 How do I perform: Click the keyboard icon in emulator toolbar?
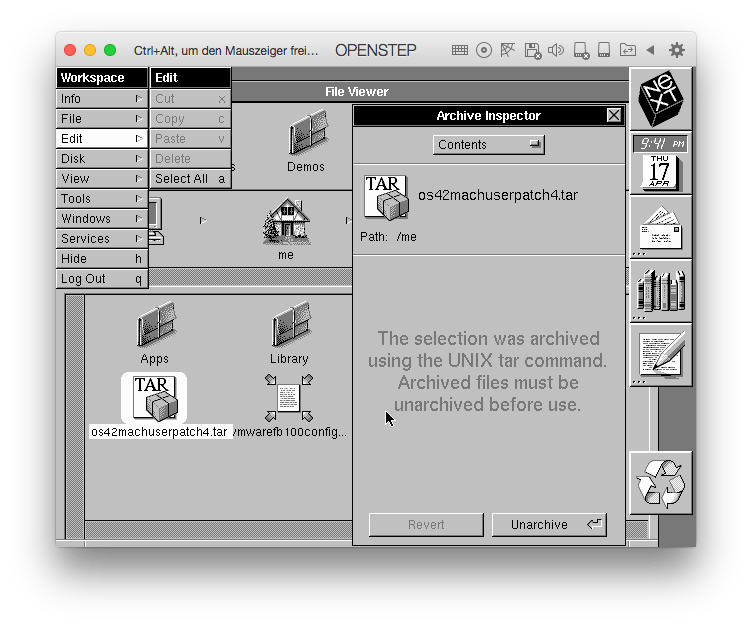point(459,50)
